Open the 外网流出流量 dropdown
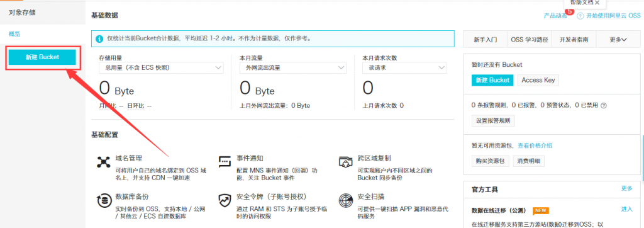644x228 pixels. tap(293, 68)
